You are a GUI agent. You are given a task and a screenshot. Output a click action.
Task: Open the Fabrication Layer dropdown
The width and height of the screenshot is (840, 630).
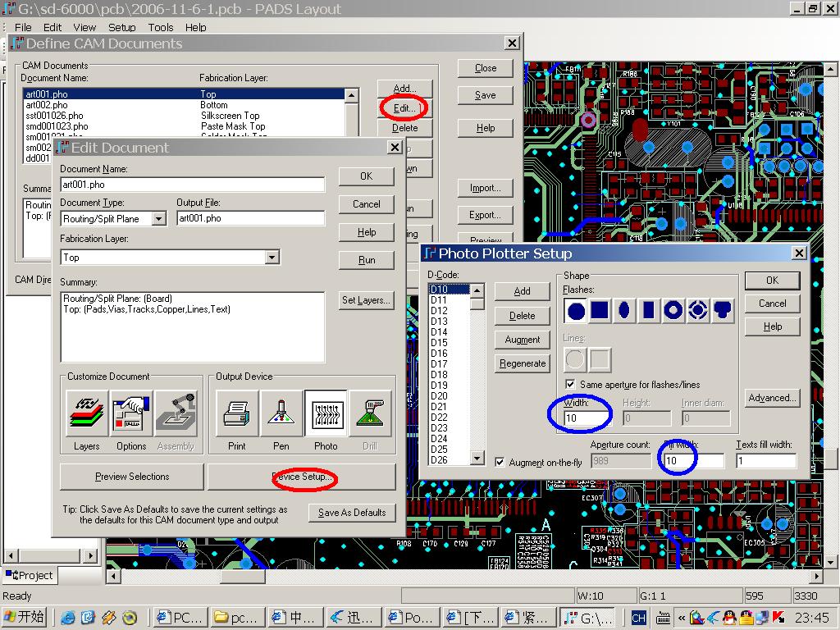pos(272,258)
